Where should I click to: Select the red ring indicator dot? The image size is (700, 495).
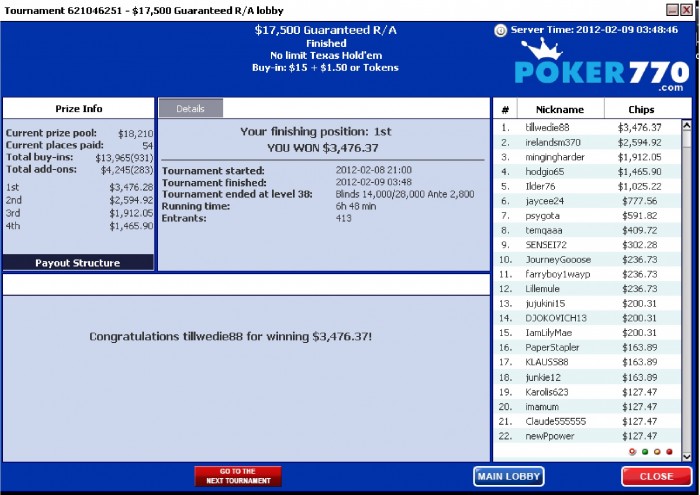point(632,452)
